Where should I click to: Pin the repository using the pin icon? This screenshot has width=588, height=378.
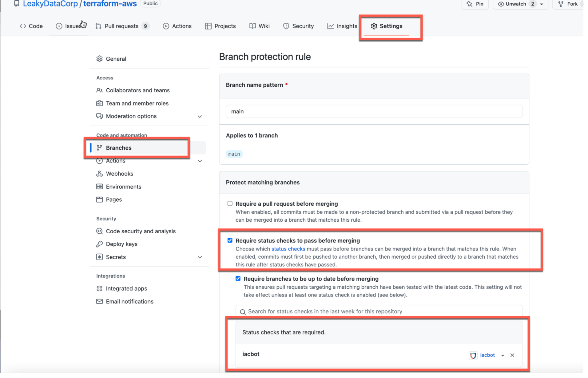pos(470,4)
